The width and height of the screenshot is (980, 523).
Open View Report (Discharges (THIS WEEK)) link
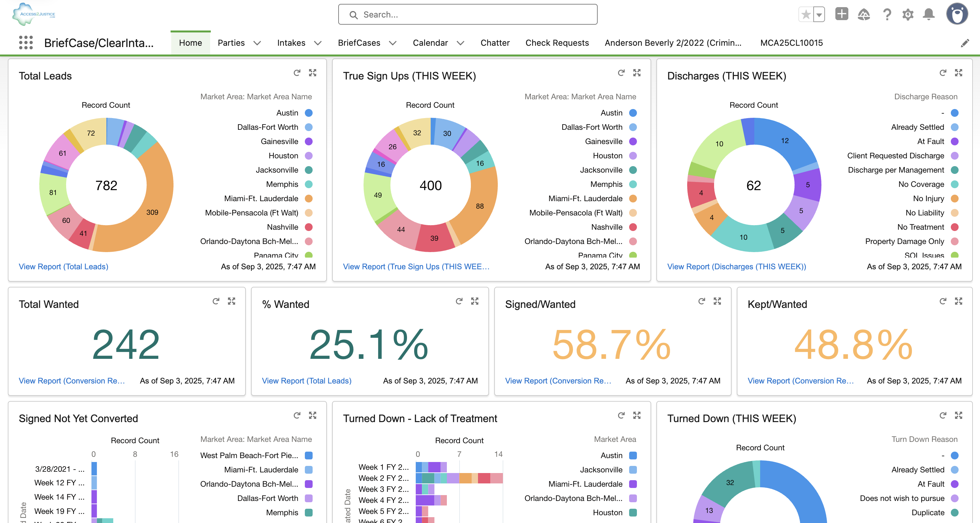tap(736, 266)
